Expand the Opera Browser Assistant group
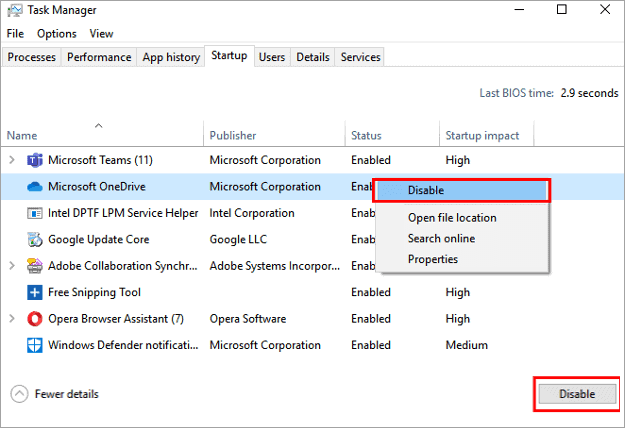Image resolution: width=625 pixels, height=428 pixels. coord(12,319)
